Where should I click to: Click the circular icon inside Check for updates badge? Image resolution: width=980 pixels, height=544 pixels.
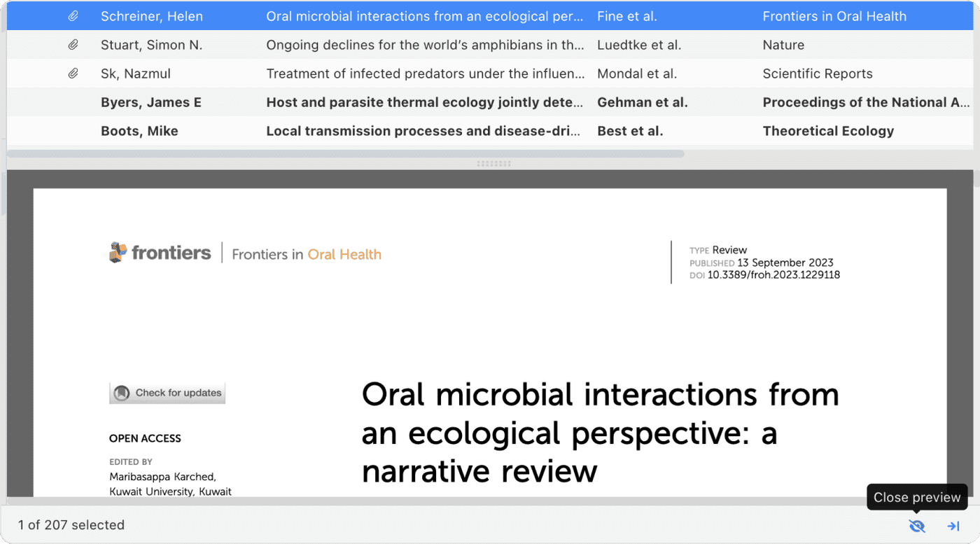[x=122, y=393]
